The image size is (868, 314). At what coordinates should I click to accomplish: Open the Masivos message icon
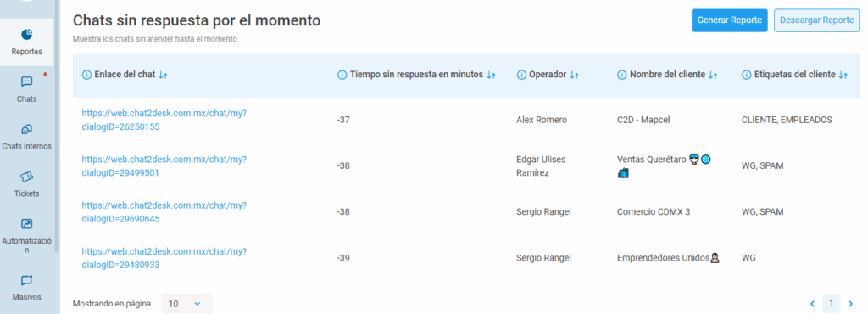[x=26, y=280]
